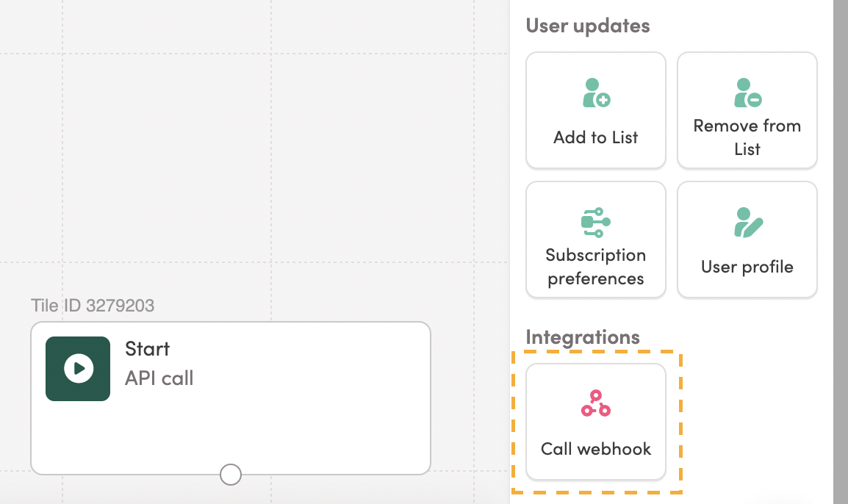Choose the User profile tile
This screenshot has height=504, width=848.
[x=747, y=240]
